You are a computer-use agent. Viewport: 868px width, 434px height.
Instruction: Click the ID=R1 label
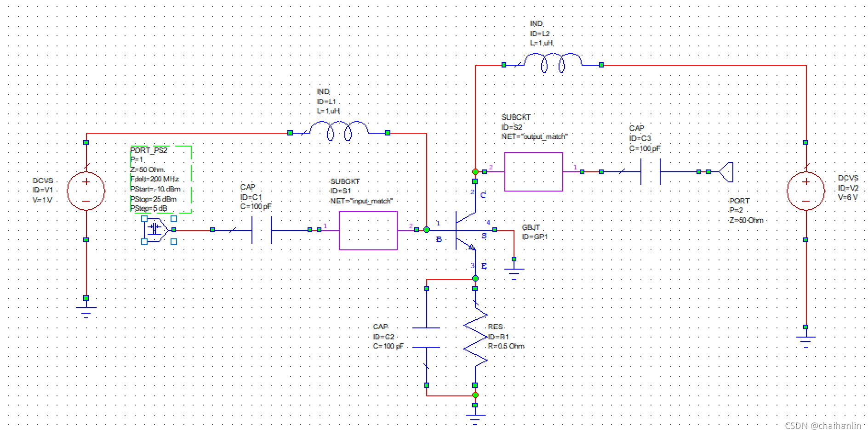click(498, 337)
